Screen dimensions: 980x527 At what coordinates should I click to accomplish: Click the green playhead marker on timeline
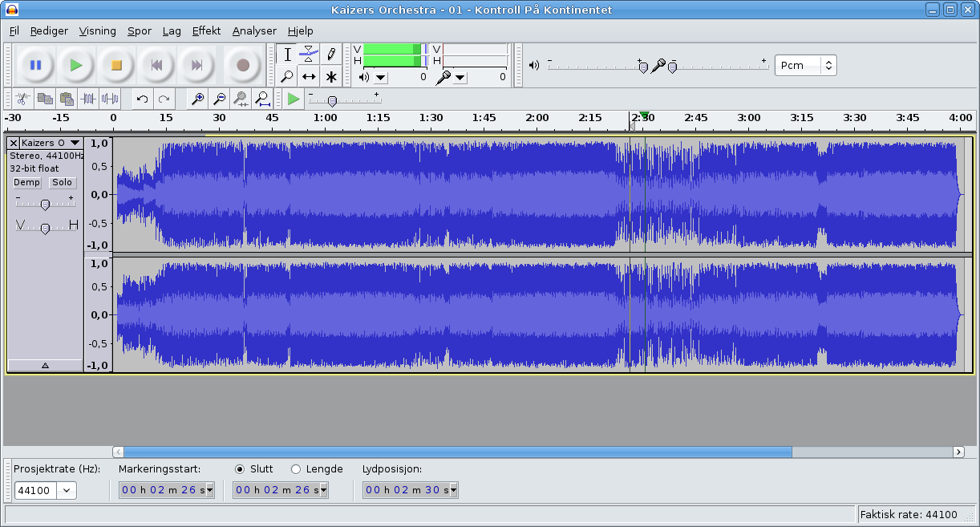[x=644, y=116]
